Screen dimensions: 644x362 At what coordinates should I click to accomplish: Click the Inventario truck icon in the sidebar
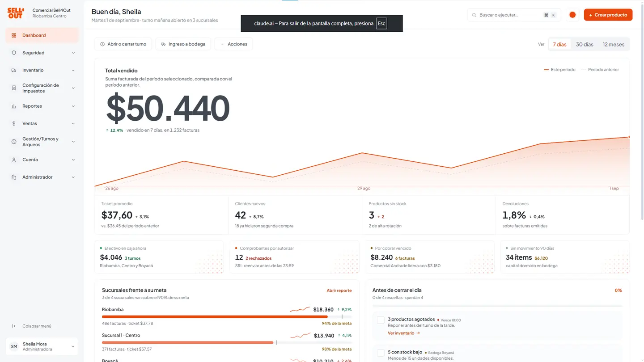point(14,70)
